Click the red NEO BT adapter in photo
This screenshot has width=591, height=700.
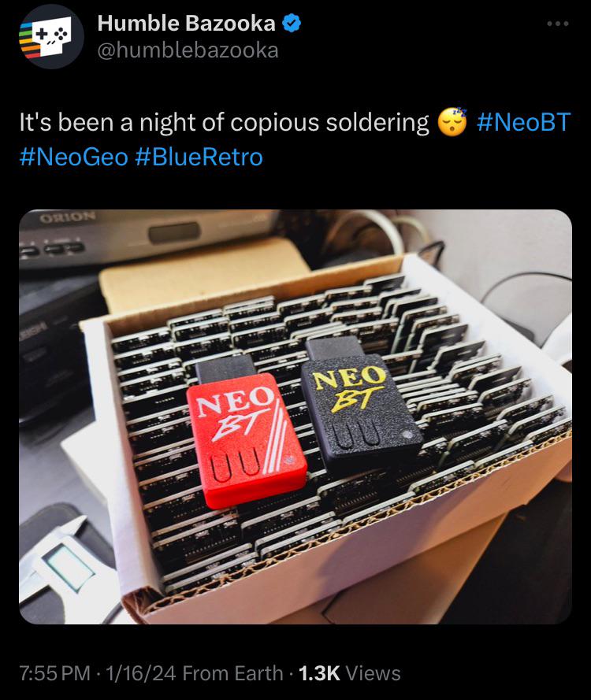(x=247, y=433)
